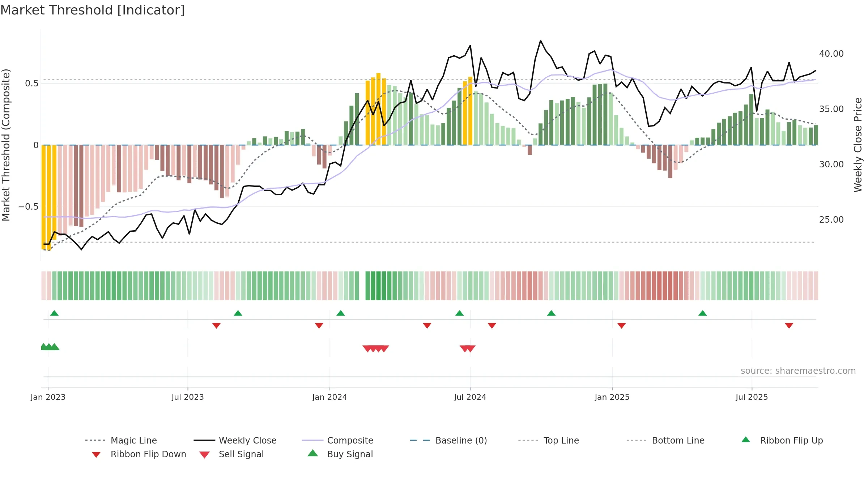Image resolution: width=868 pixels, height=488 pixels.
Task: Toggle the Top Line legend entry
Action: (x=548, y=440)
